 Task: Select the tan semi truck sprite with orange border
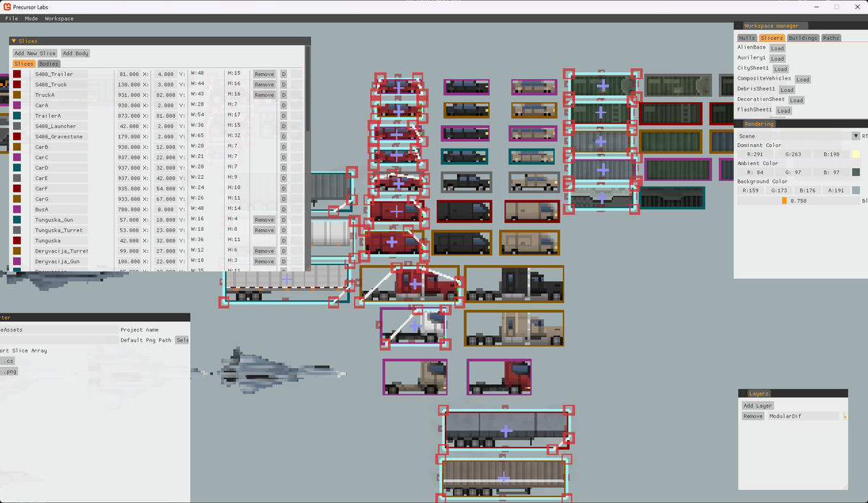(x=514, y=328)
